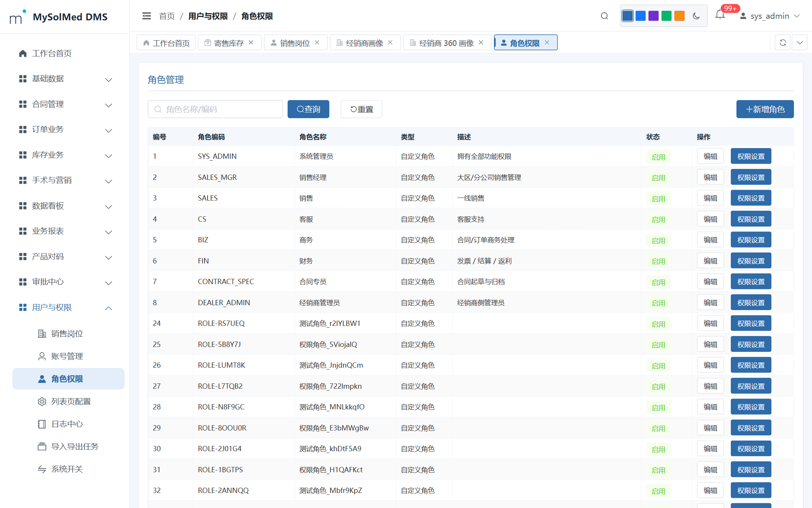Click the 新增角色 button
The width and height of the screenshot is (812, 508).
pos(765,109)
